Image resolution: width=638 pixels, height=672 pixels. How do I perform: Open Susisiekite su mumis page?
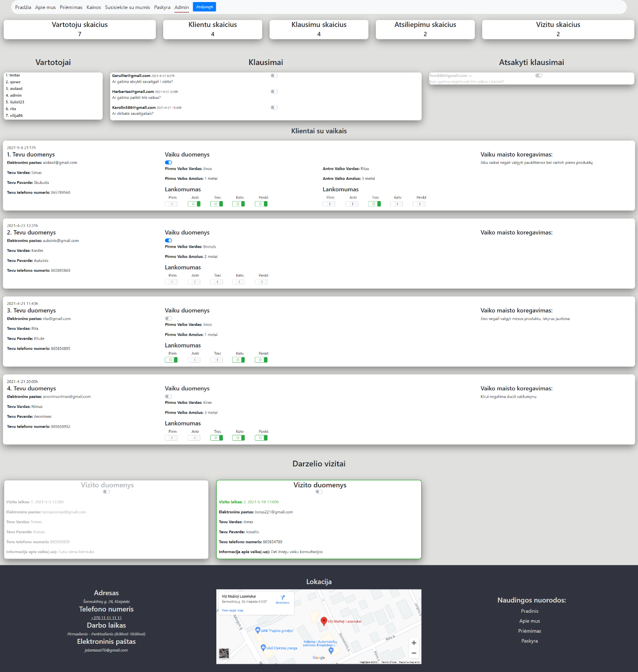click(x=128, y=7)
